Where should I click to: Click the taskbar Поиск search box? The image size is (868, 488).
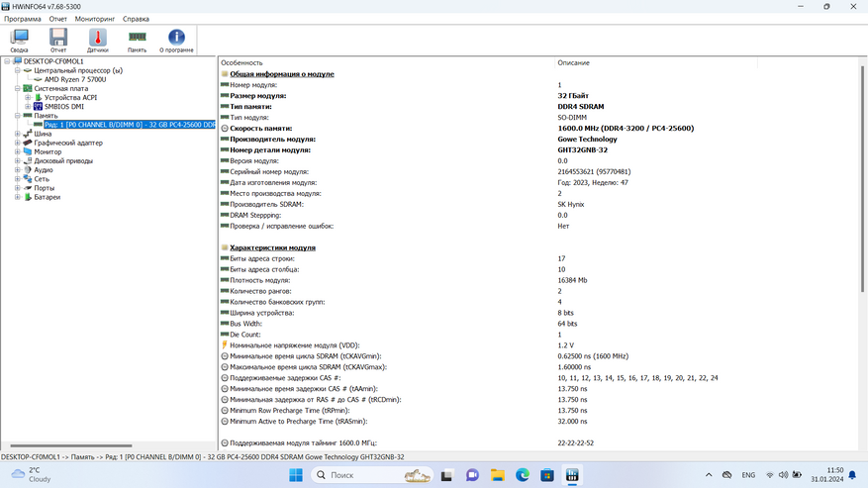tap(372, 475)
